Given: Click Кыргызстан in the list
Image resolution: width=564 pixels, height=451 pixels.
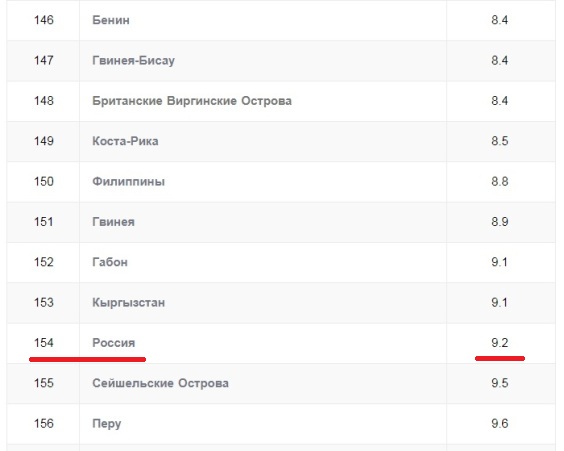Looking at the screenshot, I should pyautogui.click(x=128, y=302).
